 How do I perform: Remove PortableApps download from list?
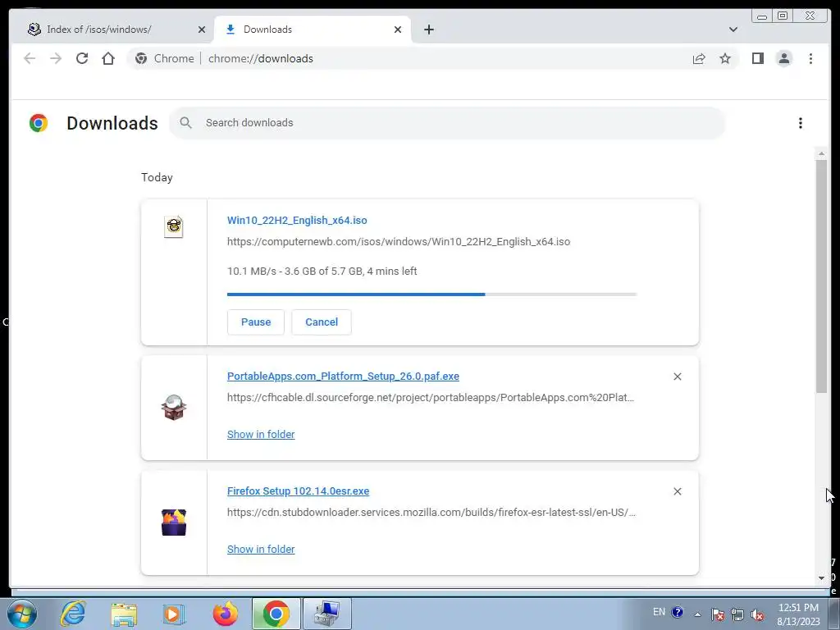coord(677,377)
